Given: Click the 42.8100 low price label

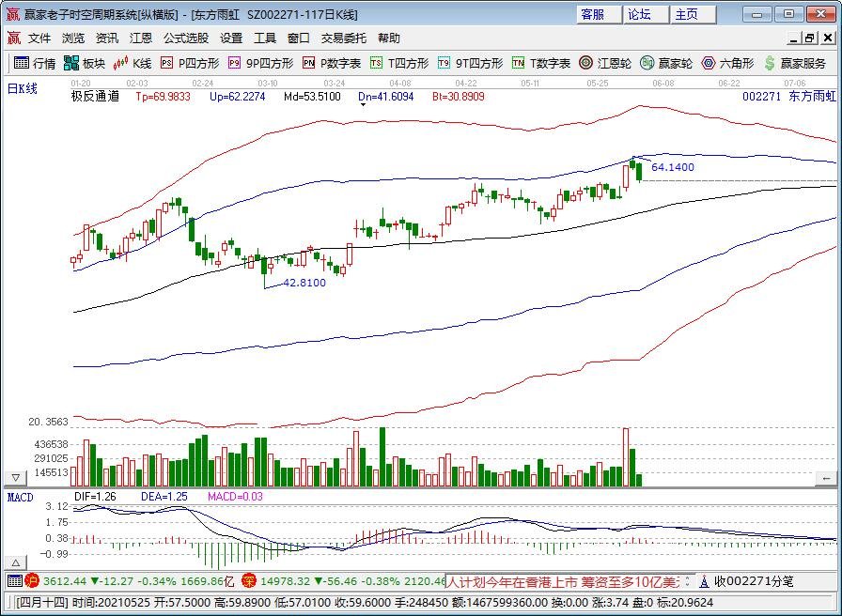Looking at the screenshot, I should (x=304, y=283).
